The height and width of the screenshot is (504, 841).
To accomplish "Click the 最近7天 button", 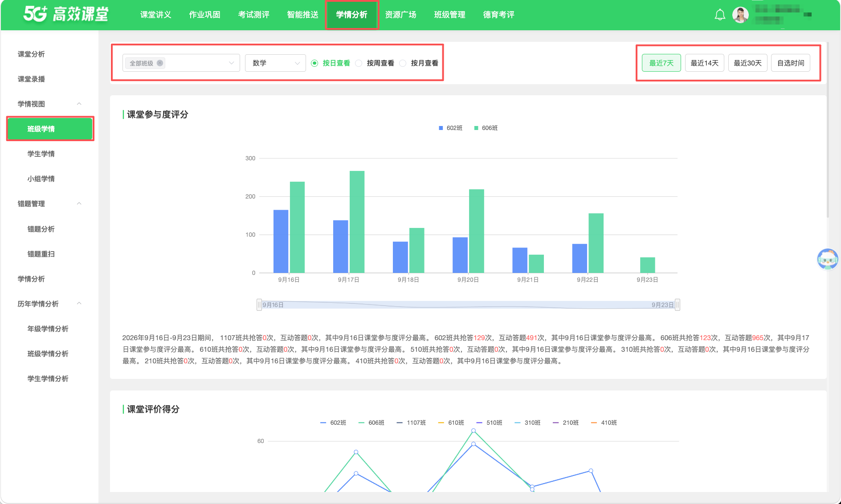I will (x=661, y=63).
